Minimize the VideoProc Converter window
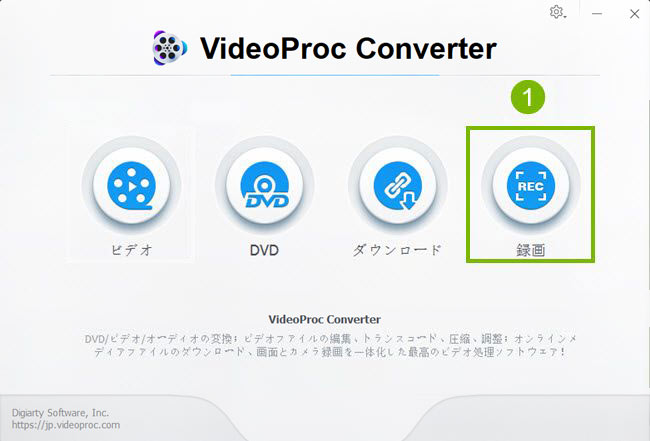Image resolution: width=650 pixels, height=441 pixels. pyautogui.click(x=597, y=14)
